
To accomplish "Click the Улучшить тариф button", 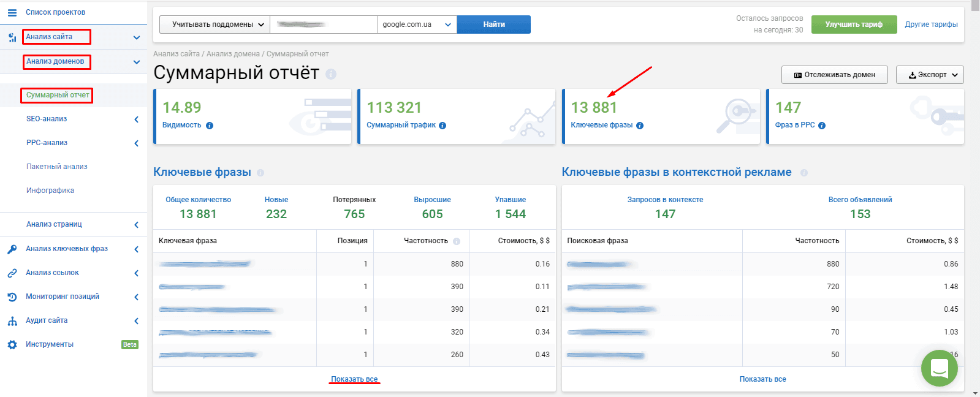I will (x=854, y=25).
